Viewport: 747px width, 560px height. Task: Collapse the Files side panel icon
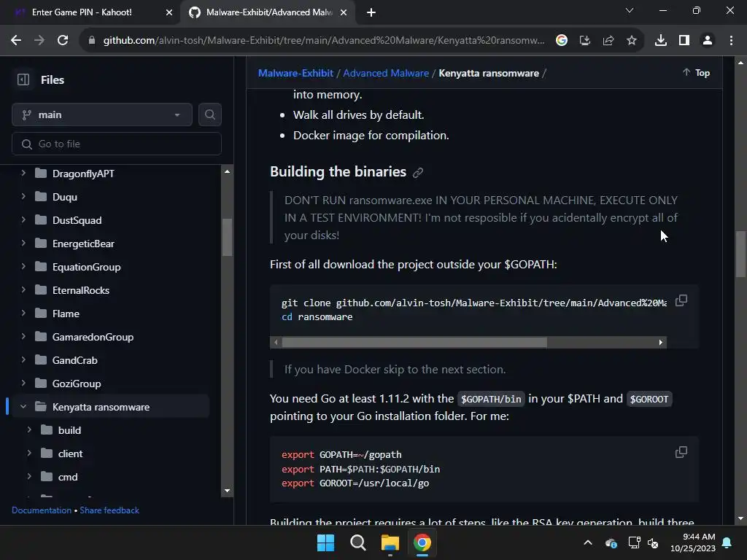tap(23, 79)
